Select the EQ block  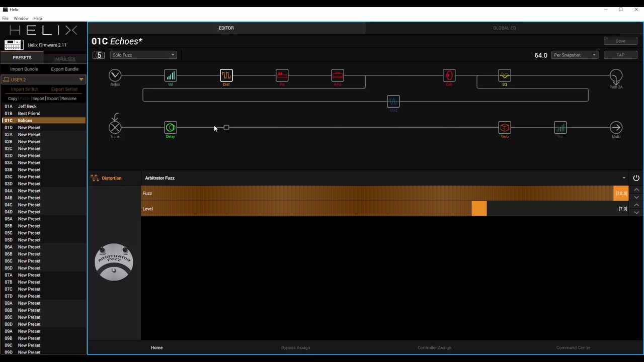(505, 75)
